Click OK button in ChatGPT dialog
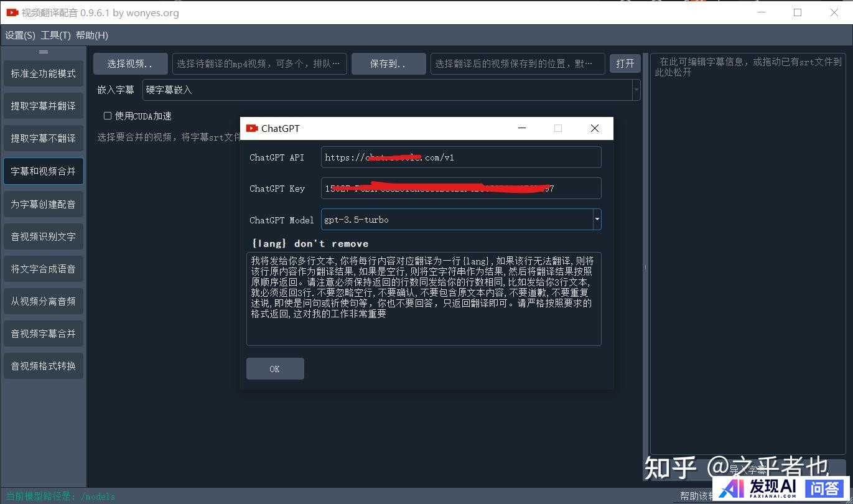853x504 pixels. point(275,368)
